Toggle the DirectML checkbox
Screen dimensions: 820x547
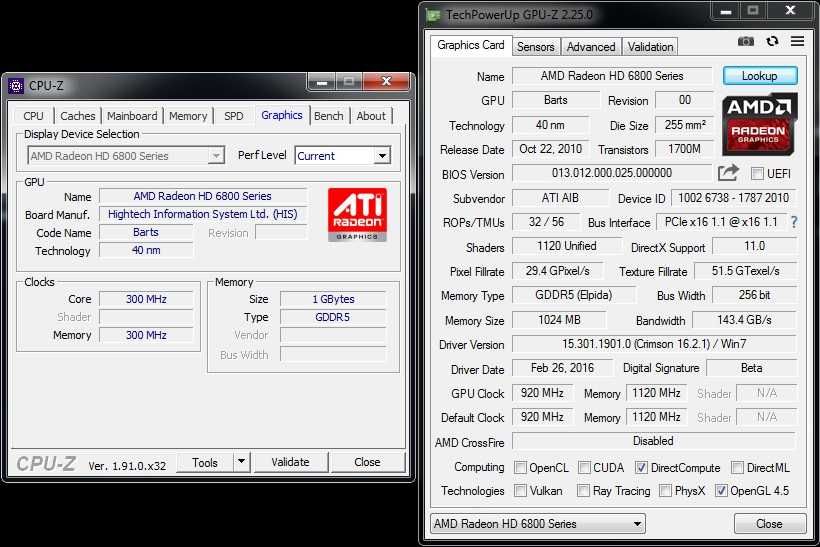point(737,468)
